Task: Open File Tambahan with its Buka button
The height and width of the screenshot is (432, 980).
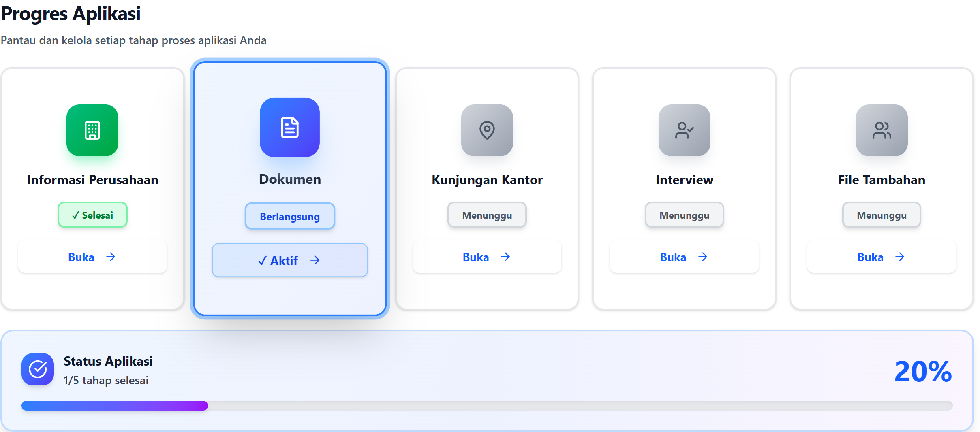Action: pos(882,257)
